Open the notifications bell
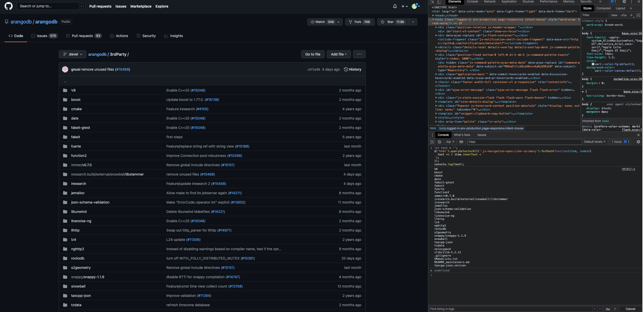 [x=395, y=6]
